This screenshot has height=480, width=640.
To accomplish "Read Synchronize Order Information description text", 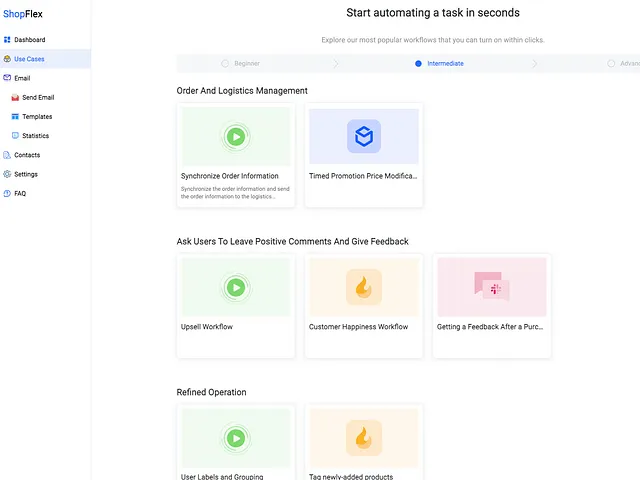I will [235, 193].
